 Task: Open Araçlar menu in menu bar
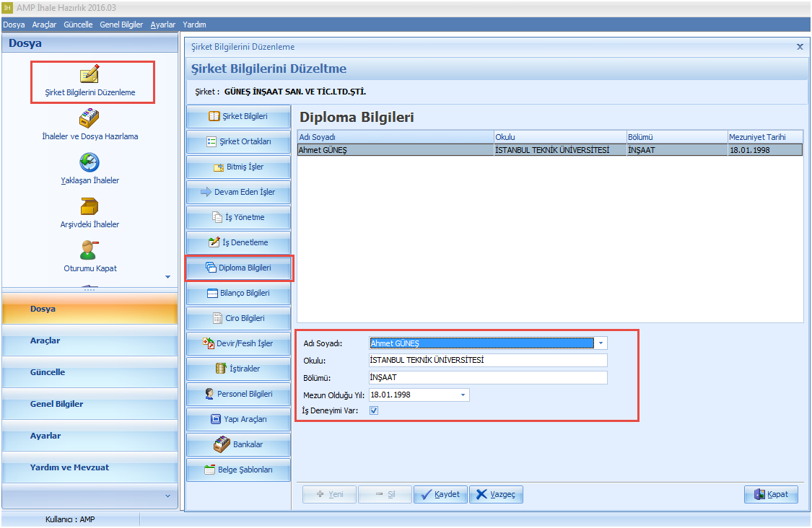click(x=44, y=25)
